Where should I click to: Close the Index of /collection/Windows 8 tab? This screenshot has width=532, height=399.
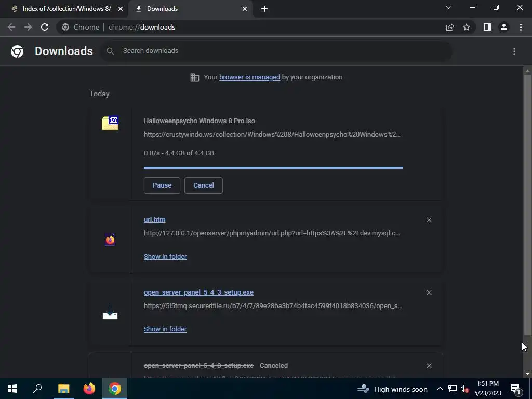(x=121, y=9)
